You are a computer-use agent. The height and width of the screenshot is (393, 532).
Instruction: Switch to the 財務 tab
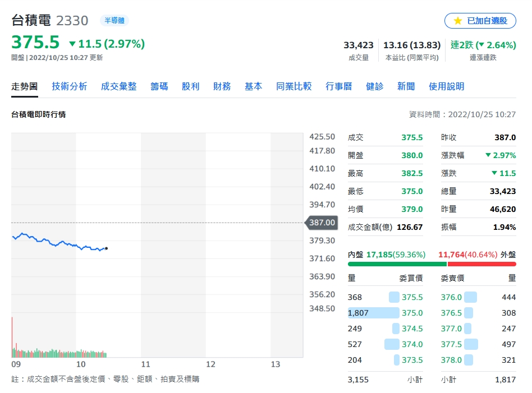coord(222,86)
